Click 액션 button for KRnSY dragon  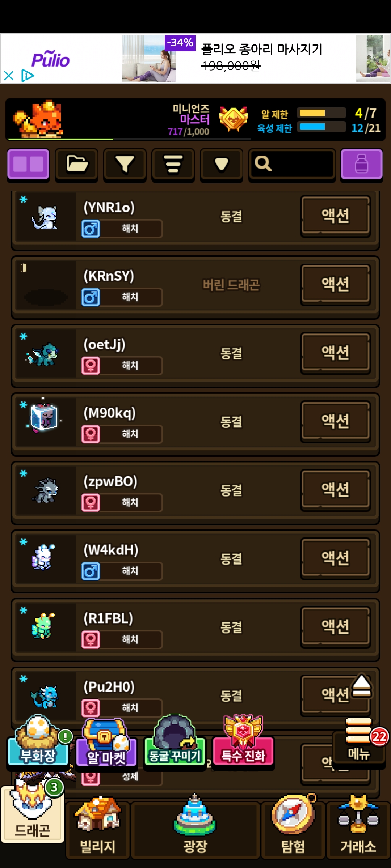pyautogui.click(x=336, y=284)
